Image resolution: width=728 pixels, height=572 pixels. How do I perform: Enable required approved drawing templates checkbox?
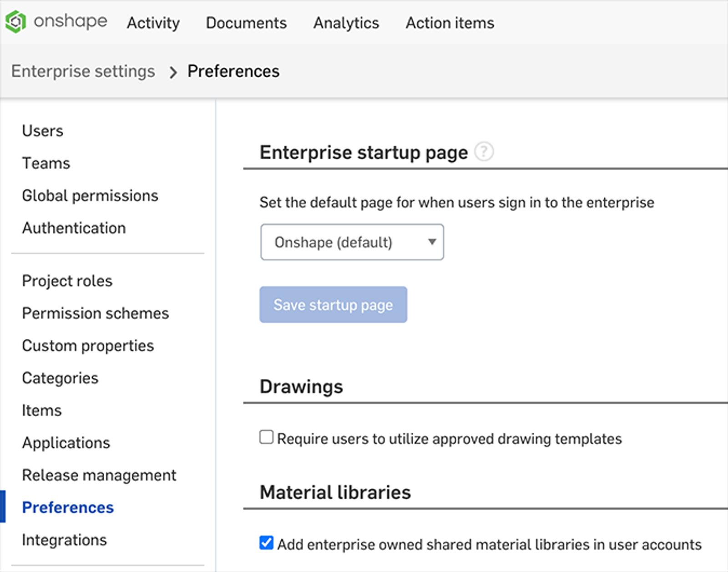(x=266, y=437)
